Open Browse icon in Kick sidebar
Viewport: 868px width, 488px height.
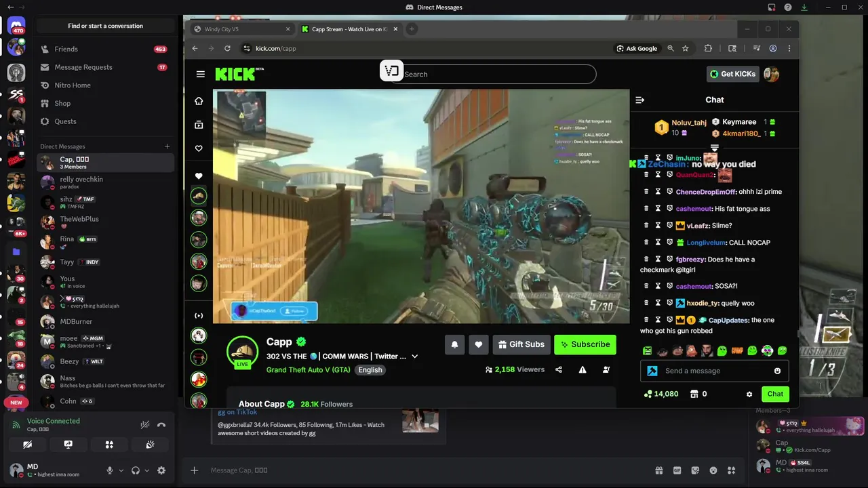(x=199, y=125)
